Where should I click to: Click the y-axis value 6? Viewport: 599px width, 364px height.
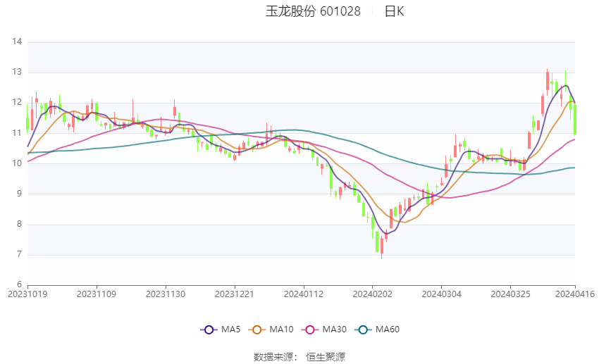[20, 284]
